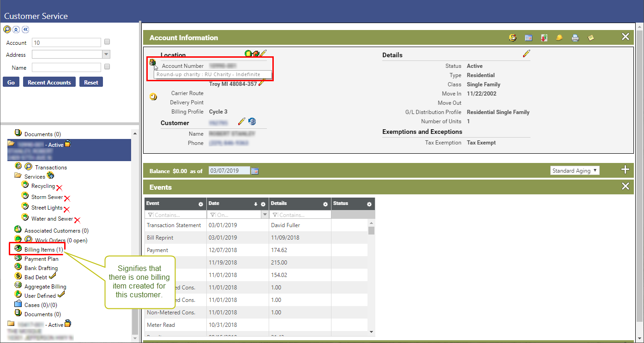This screenshot has height=343, width=644.
Task: Click gear icon in Event column header
Action: point(201,204)
